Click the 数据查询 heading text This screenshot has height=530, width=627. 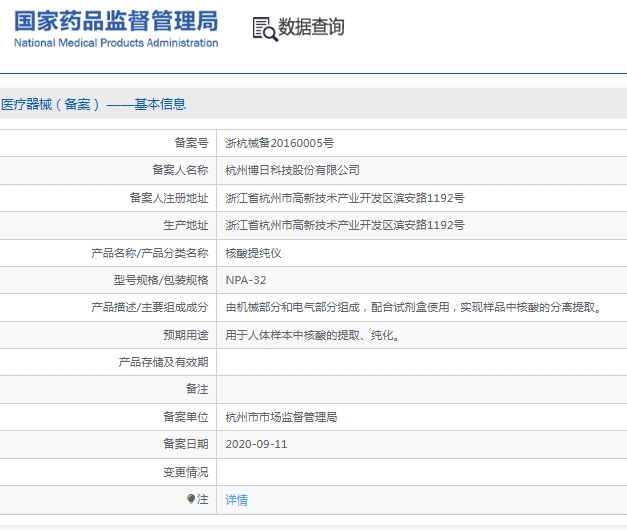tap(311, 27)
